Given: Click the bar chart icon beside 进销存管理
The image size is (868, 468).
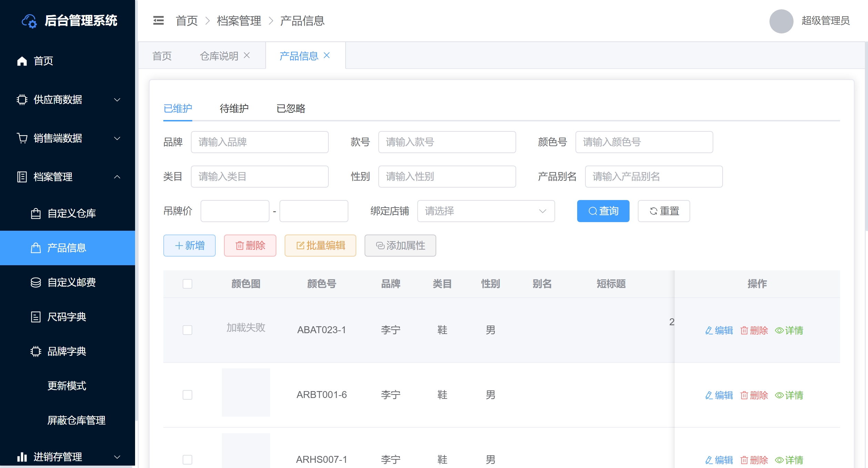Looking at the screenshot, I should point(22,457).
